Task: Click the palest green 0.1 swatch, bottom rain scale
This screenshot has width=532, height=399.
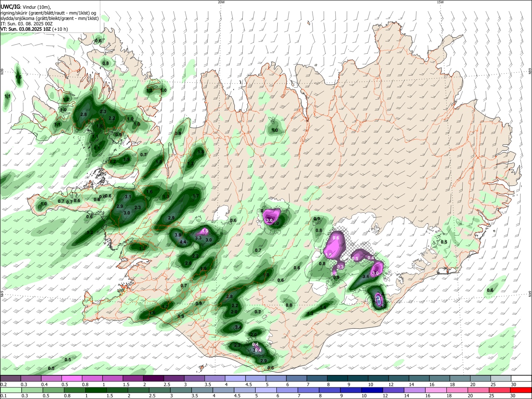Action: tap(10, 390)
